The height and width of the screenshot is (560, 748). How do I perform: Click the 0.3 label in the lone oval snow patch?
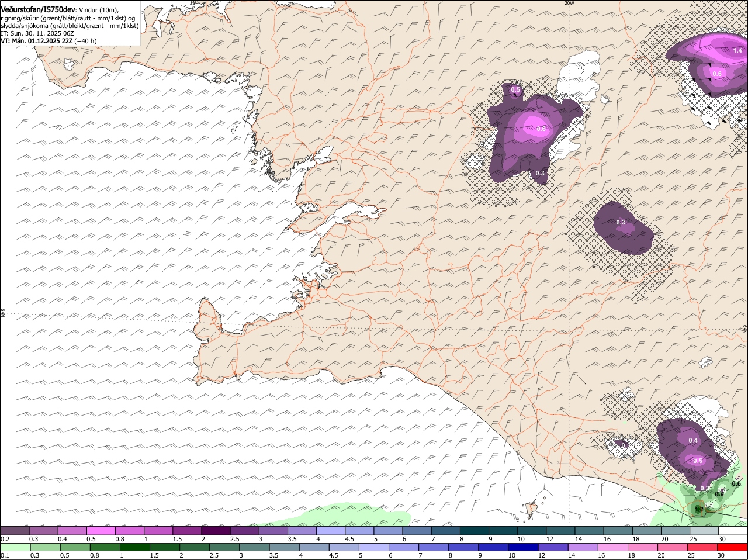621,222
